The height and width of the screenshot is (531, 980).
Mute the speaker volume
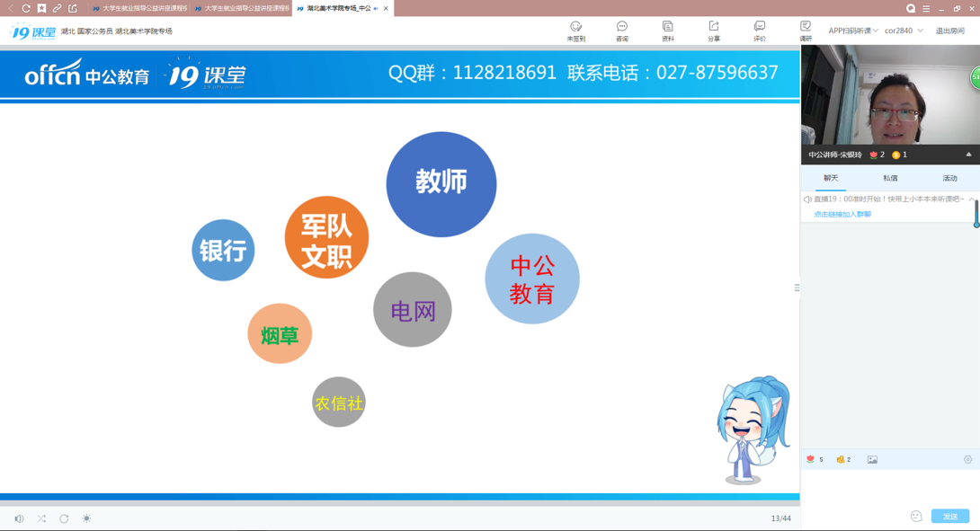[19, 518]
